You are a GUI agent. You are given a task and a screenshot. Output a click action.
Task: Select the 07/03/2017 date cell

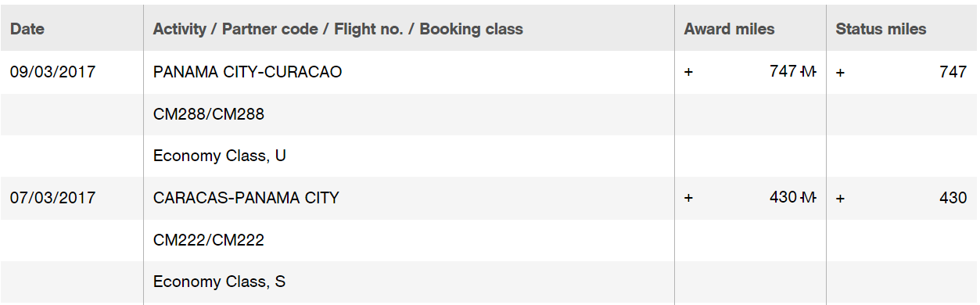click(x=52, y=198)
